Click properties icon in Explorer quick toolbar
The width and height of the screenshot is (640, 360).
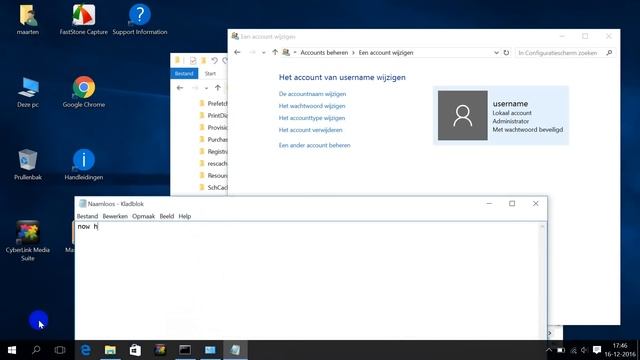point(193,60)
